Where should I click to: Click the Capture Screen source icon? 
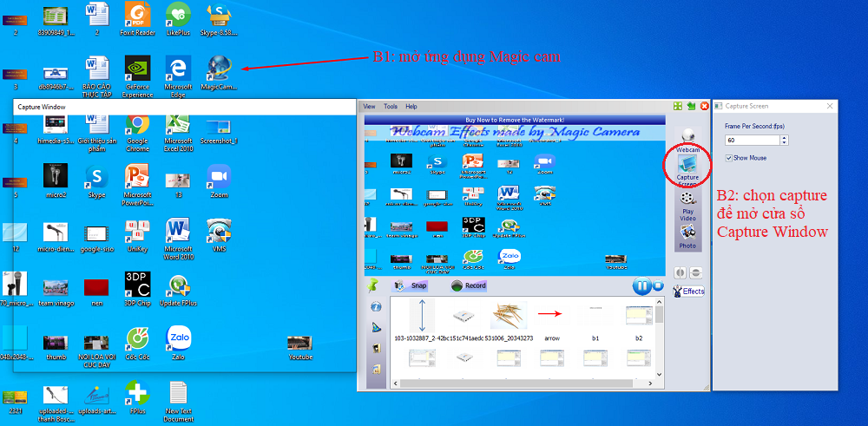[x=687, y=167]
